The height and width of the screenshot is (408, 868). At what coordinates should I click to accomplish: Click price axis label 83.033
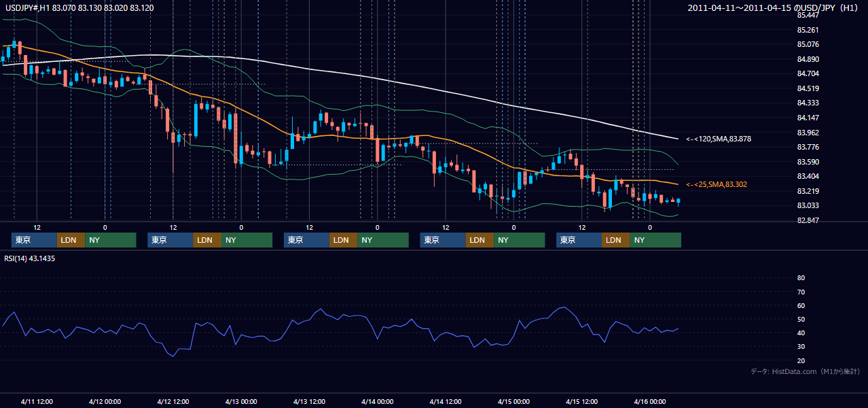(808, 205)
